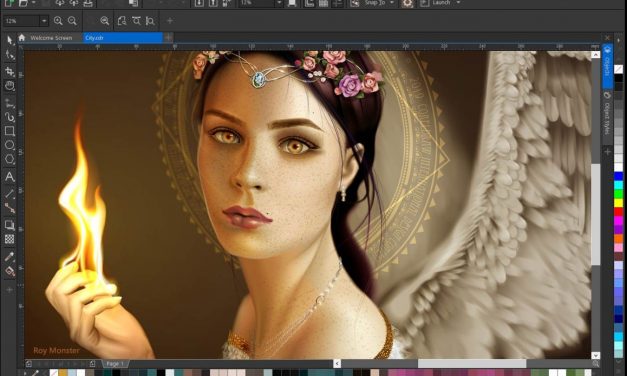
Task: Pick the magenta swatch in palette
Action: (619, 220)
